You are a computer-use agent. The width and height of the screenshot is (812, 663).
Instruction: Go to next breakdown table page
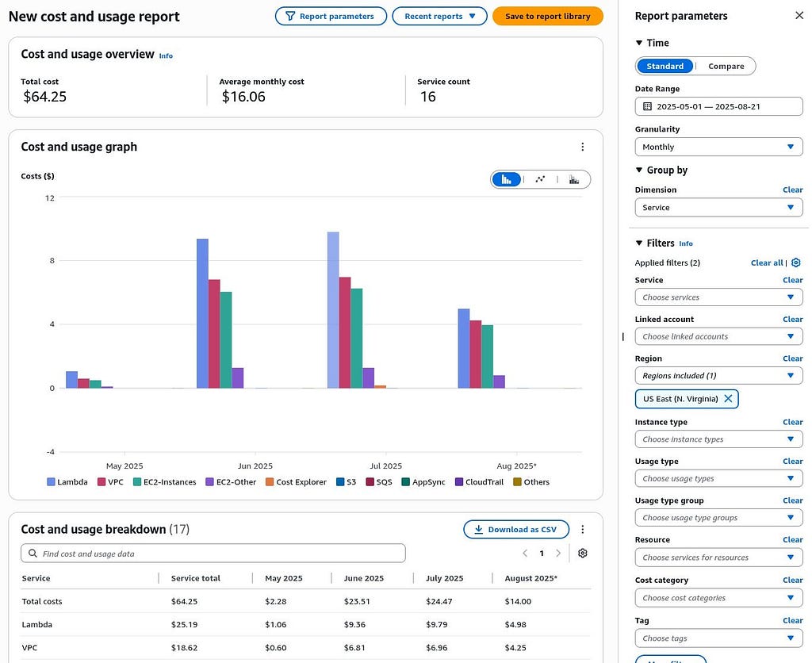[x=558, y=554]
